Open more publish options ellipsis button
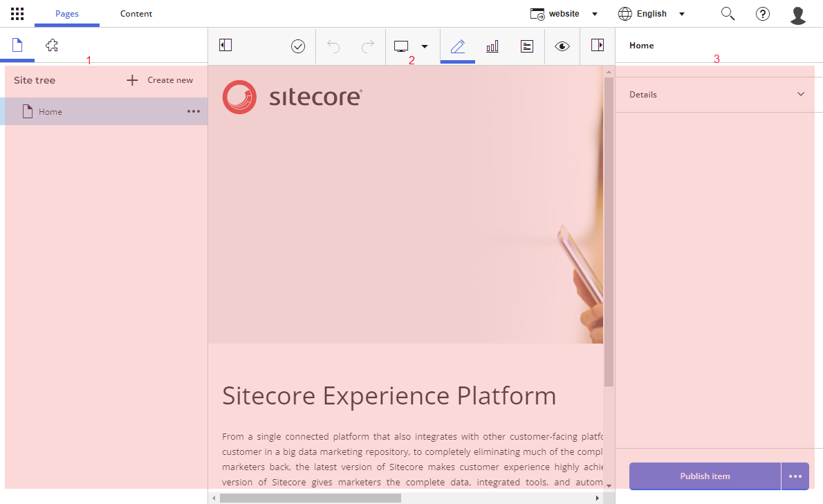Image resolution: width=823 pixels, height=504 pixels. (x=795, y=476)
